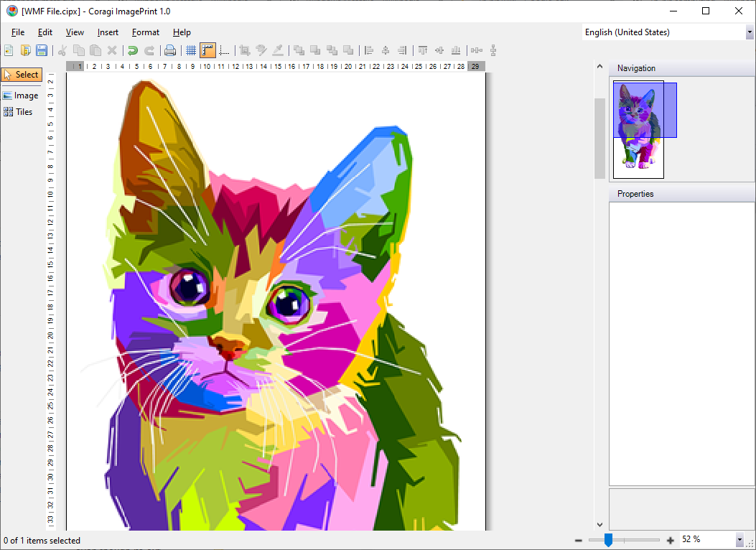Open a file using the folder icon
The image size is (756, 550).
25,50
